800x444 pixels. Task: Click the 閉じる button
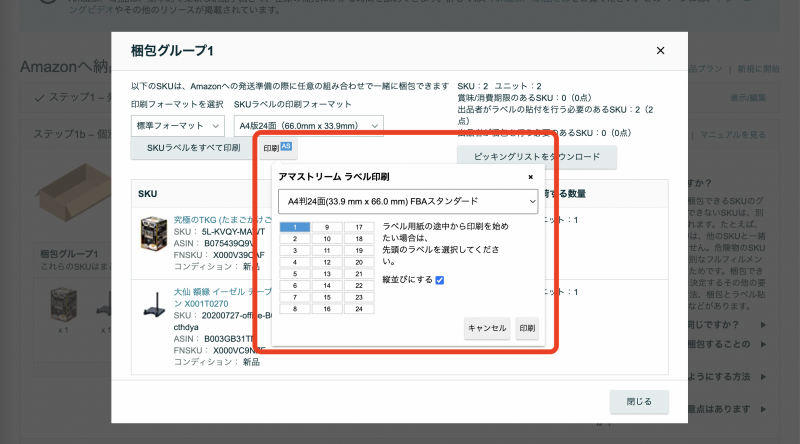click(x=639, y=402)
